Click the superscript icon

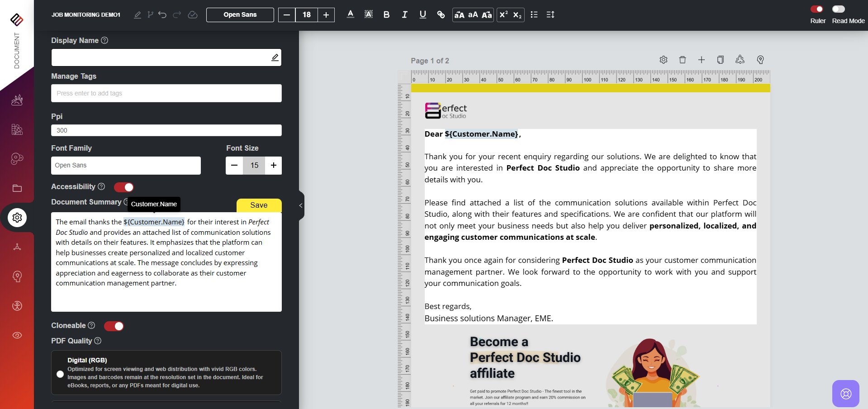503,15
